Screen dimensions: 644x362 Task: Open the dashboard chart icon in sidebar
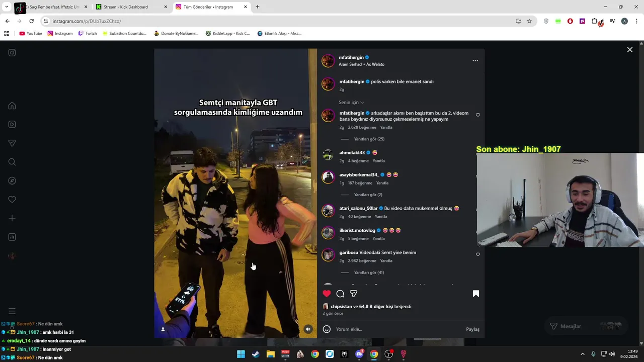pos(12,237)
